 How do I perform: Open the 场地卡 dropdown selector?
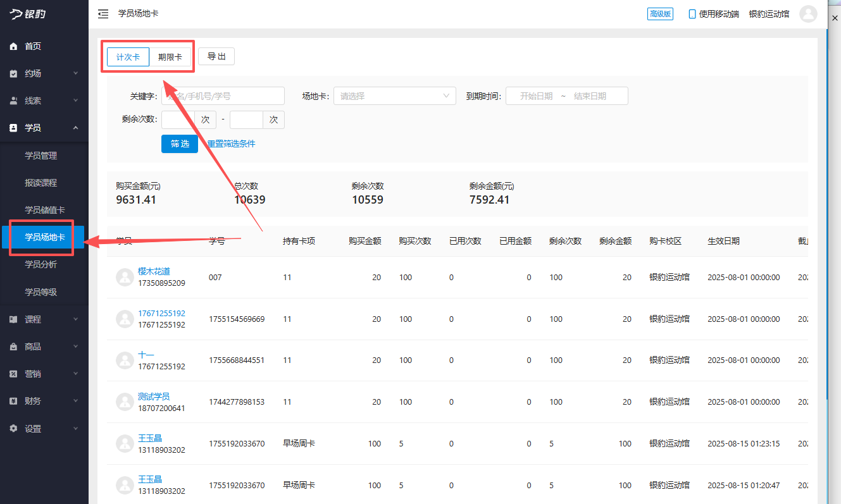[394, 96]
